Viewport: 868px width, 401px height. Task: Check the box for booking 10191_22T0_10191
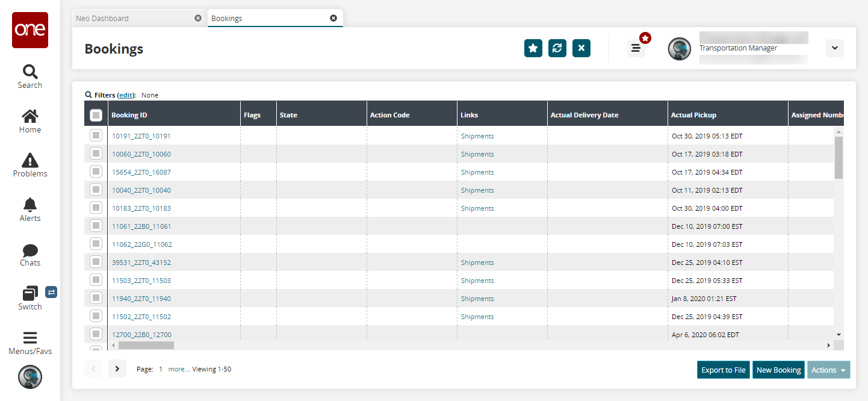click(x=96, y=135)
